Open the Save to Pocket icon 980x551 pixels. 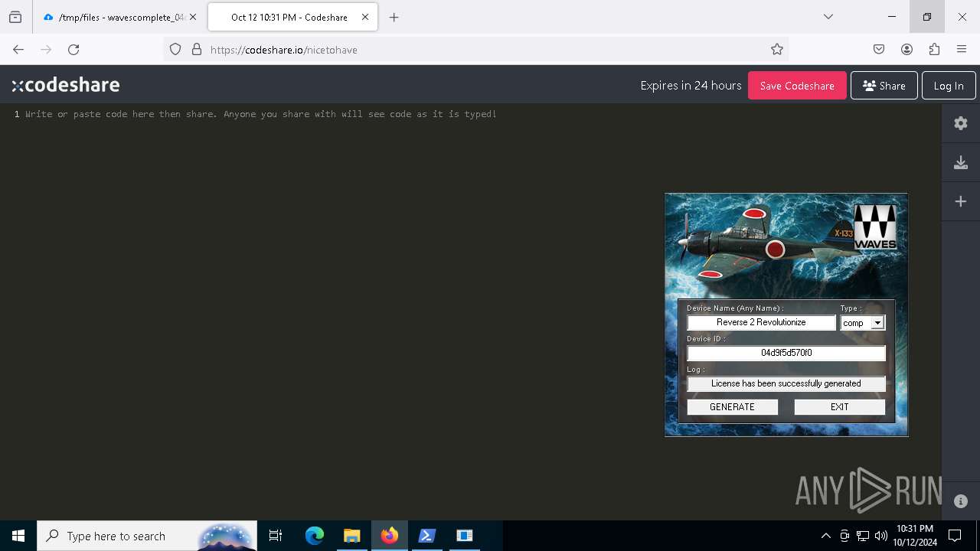(x=879, y=50)
